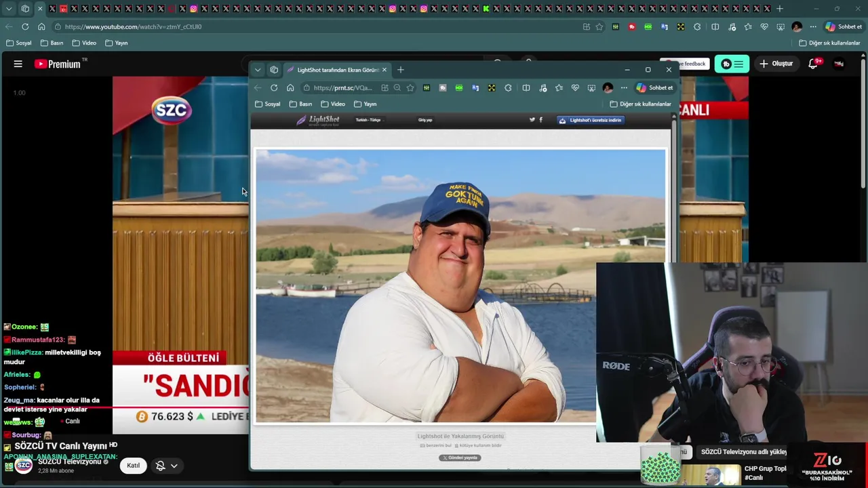This screenshot has height=488, width=868.
Task: Open Video bookmarks folder in Lightshot window
Action: tap(333, 104)
